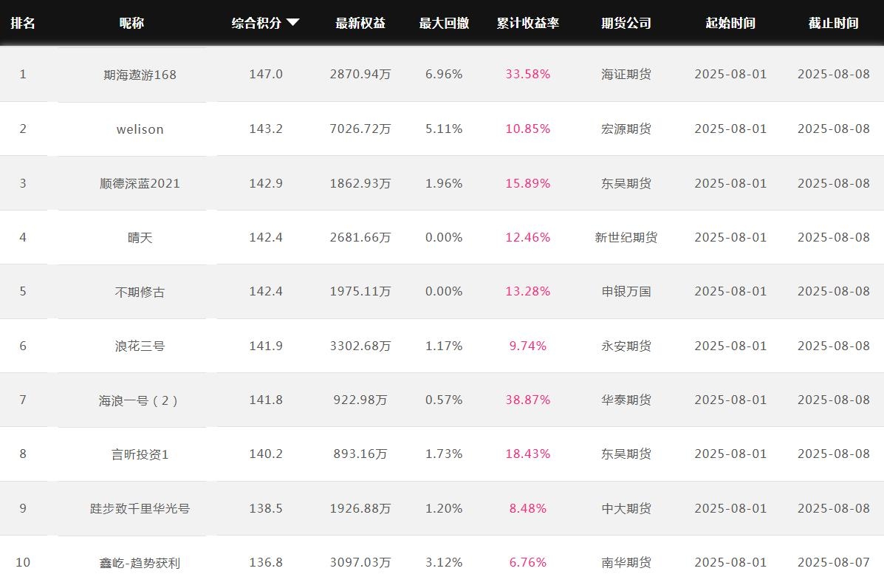Click drawdown value 5.11%
Screen dimensions: 884x588
444,129
